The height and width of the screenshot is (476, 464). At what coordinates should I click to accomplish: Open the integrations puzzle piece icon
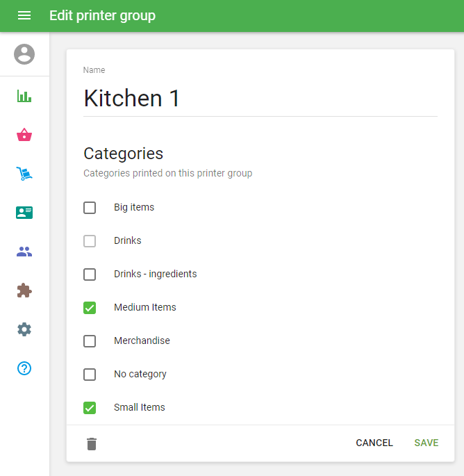pos(24,290)
